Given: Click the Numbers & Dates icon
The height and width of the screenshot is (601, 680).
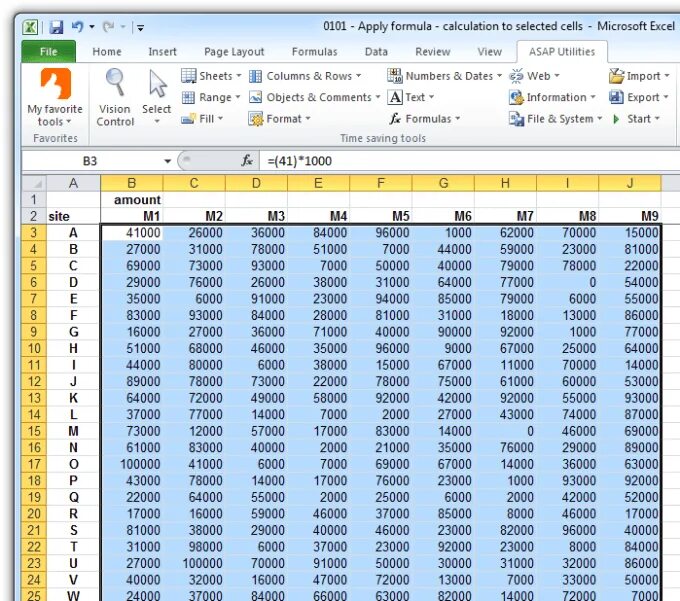Looking at the screenshot, I should click(395, 76).
